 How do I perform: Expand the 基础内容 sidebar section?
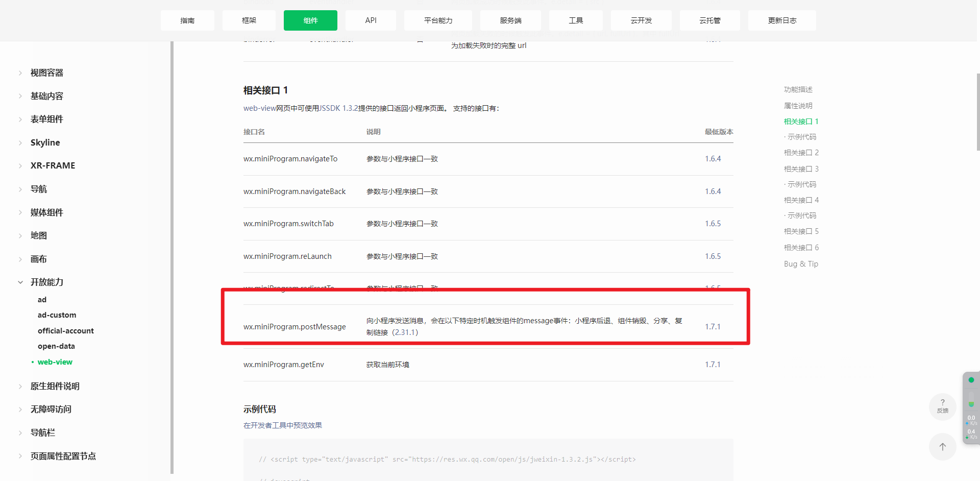click(46, 96)
